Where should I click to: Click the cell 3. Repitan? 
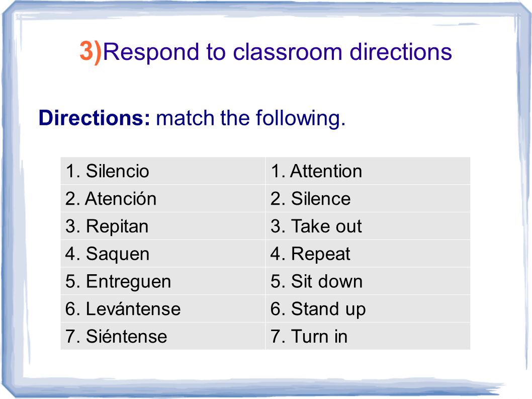[x=163, y=226]
